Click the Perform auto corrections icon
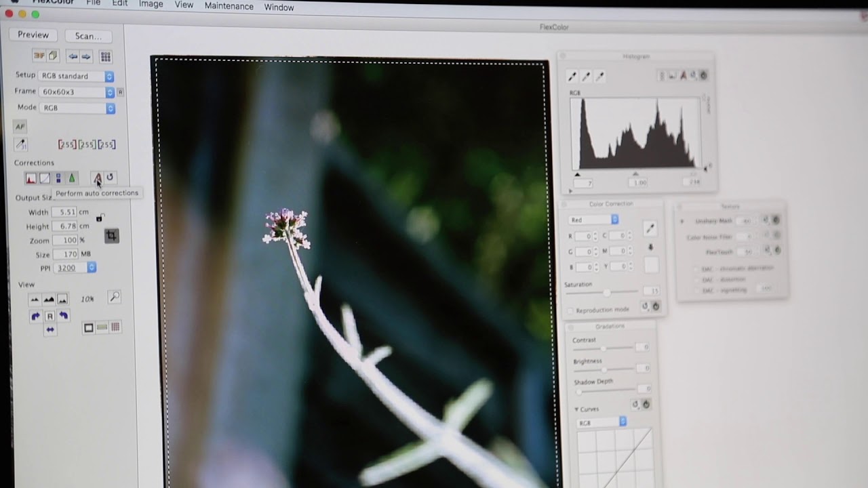 tap(97, 178)
